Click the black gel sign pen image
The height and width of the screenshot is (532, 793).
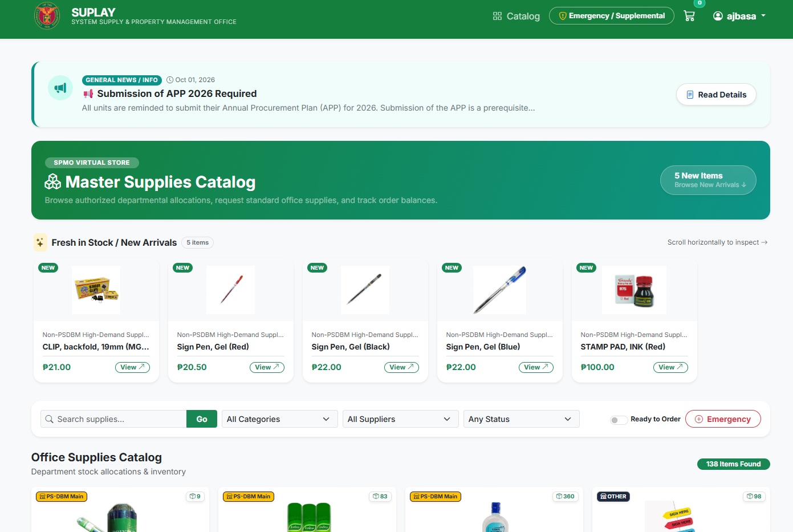[365, 290]
